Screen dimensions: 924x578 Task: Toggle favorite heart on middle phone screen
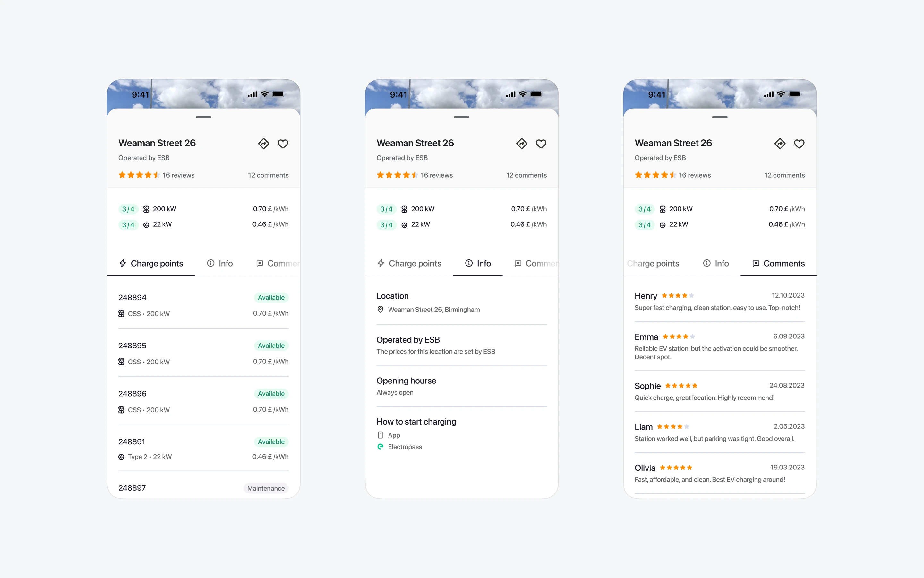[541, 144]
